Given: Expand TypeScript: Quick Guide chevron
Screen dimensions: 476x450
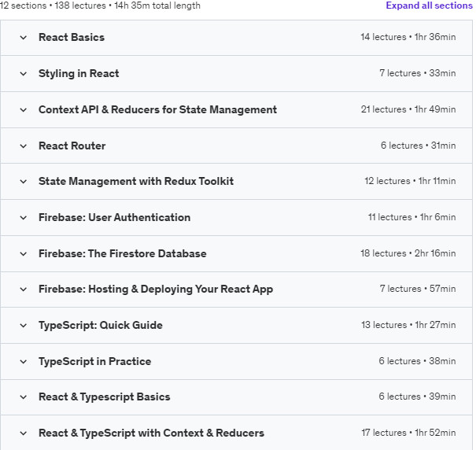Looking at the screenshot, I should pos(24,326).
